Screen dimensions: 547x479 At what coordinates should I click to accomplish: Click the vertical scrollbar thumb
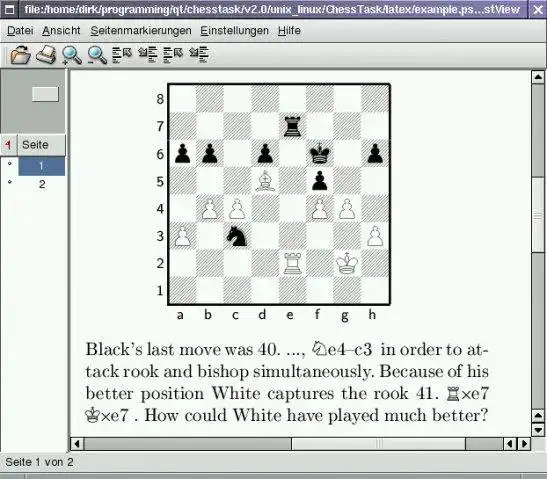tap(538, 215)
